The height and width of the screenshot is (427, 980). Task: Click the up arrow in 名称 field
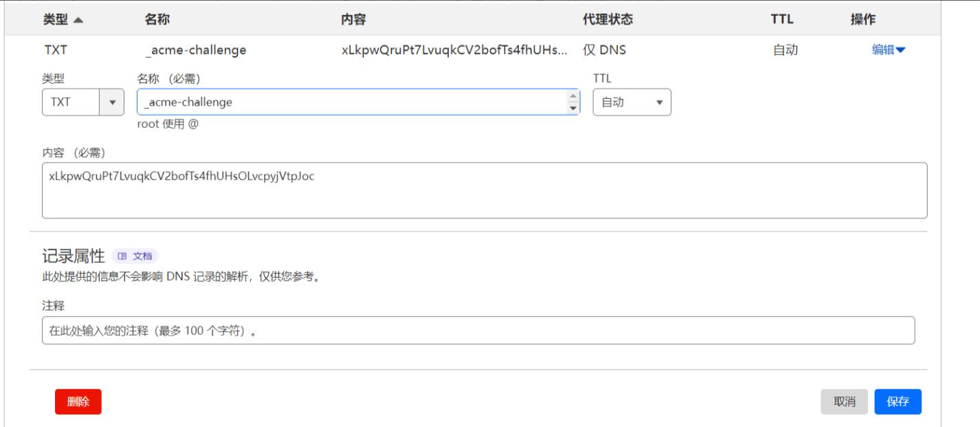(x=572, y=96)
